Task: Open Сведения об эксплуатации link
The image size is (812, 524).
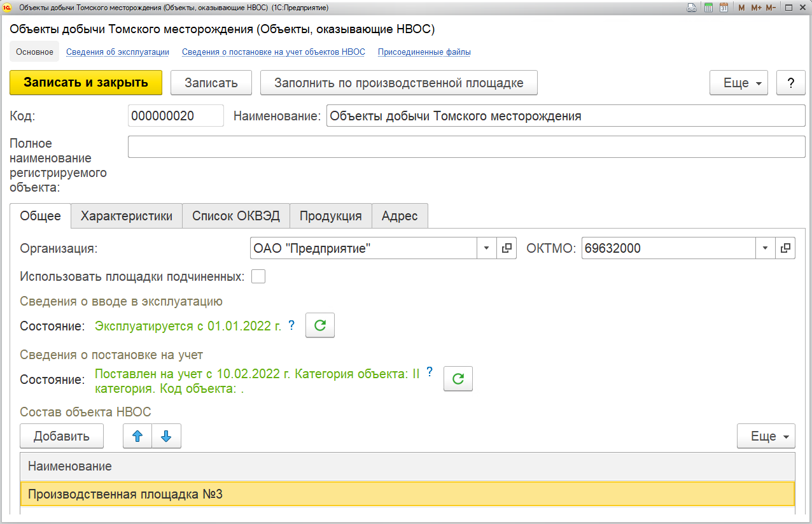Action: (118, 52)
